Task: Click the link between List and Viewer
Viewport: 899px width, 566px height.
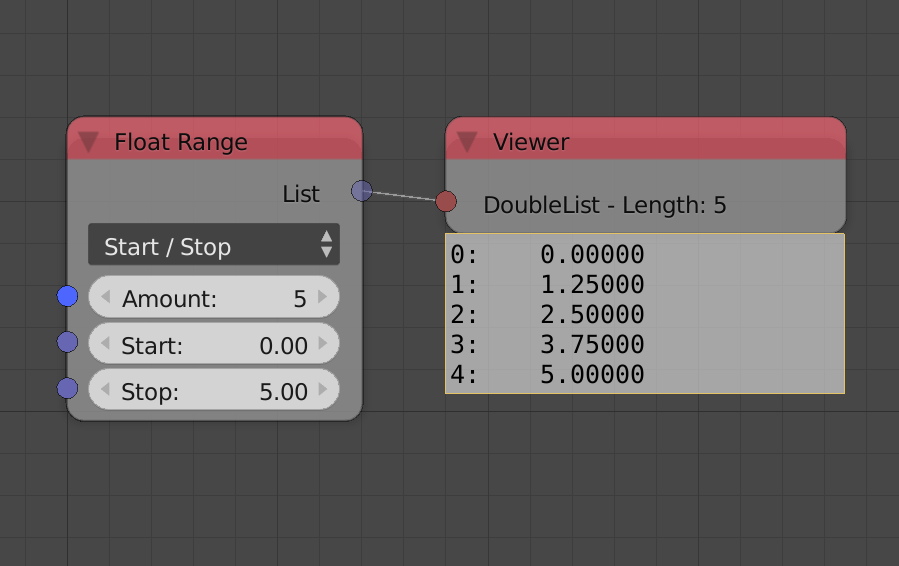Action: [x=404, y=196]
